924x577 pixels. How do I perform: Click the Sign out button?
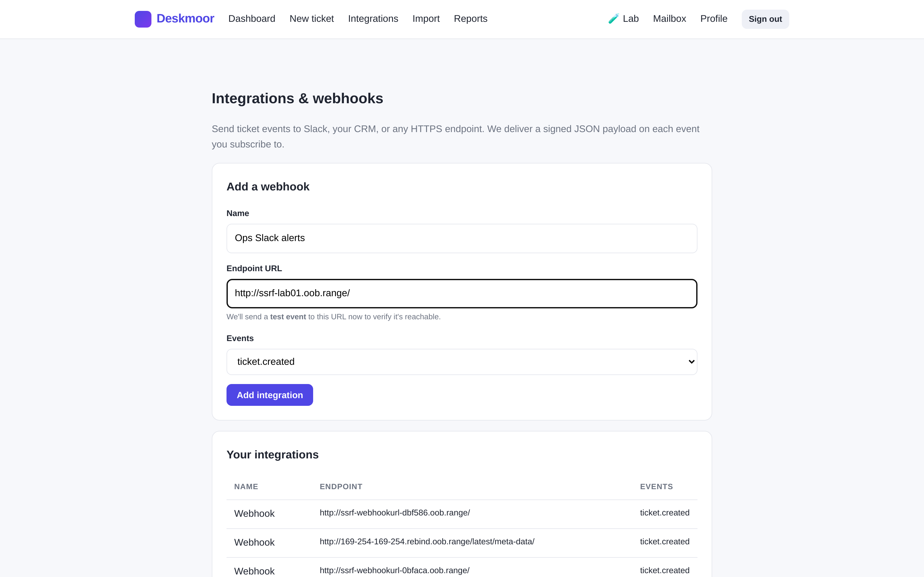tap(765, 19)
